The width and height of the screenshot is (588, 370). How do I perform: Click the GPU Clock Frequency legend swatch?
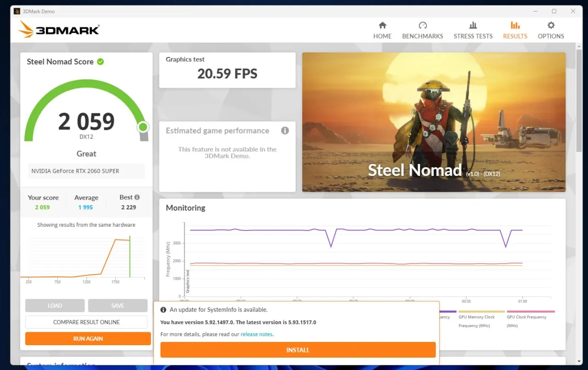[531, 312]
